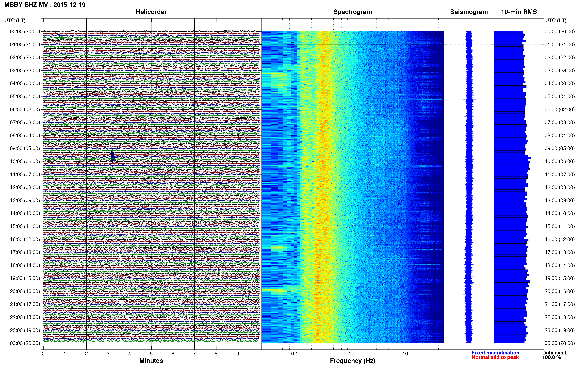Click the 'Minutes' axis label
The image size is (588, 368).
[x=151, y=361]
